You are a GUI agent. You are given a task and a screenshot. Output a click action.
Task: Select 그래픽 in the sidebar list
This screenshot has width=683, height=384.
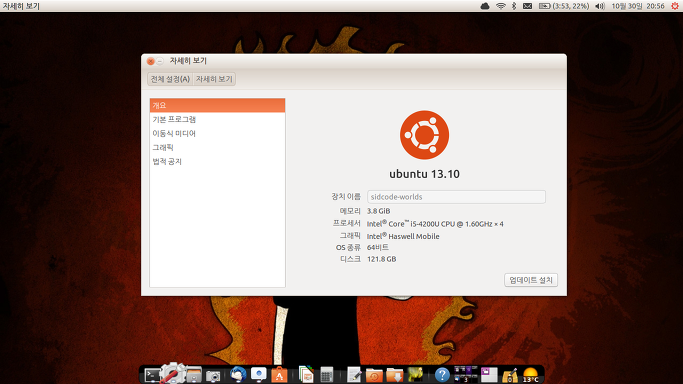coord(217,147)
